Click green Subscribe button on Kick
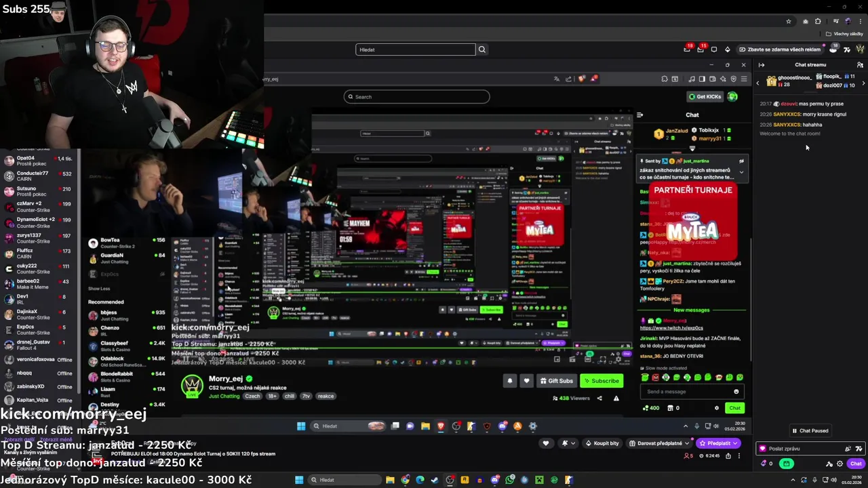The image size is (868, 488). tap(601, 381)
